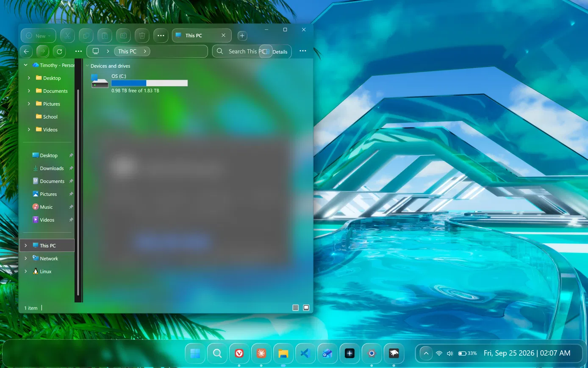This screenshot has width=588, height=368.
Task: Click the volume speaker icon
Action: coord(449,353)
